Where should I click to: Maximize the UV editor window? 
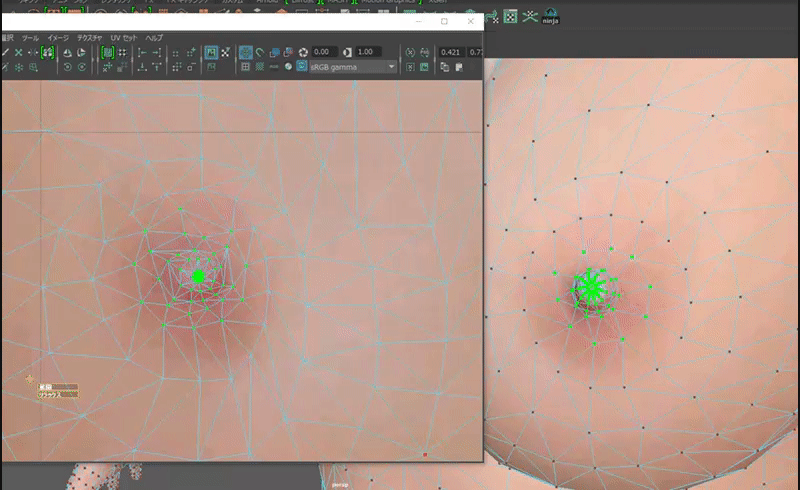[x=444, y=20]
